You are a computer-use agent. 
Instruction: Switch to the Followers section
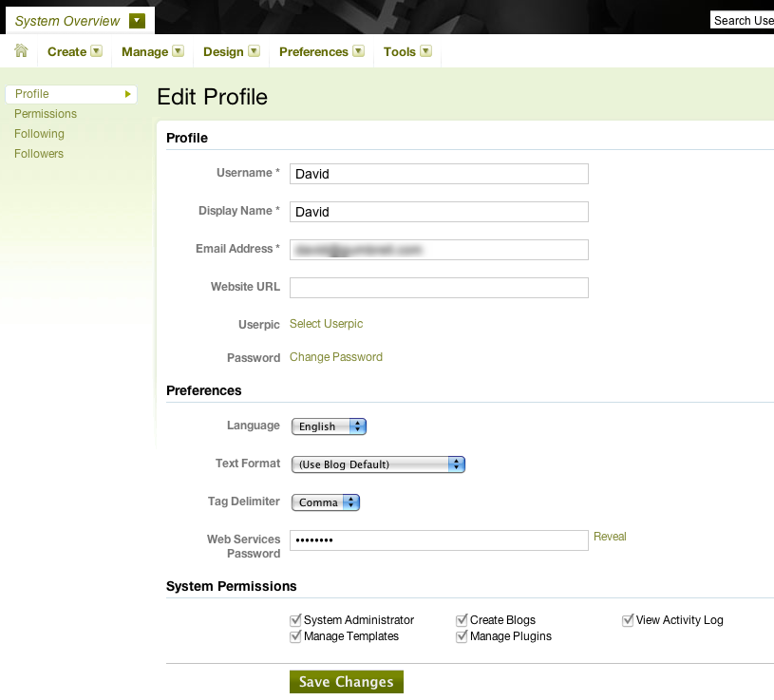tap(38, 153)
